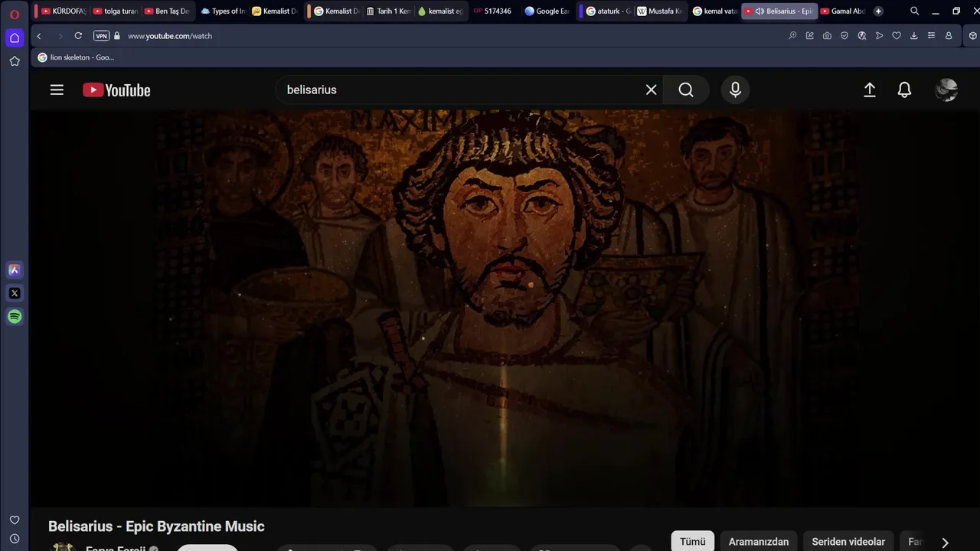Select the Tümü filter chip
This screenshot has height=551, width=980.
pyautogui.click(x=693, y=541)
